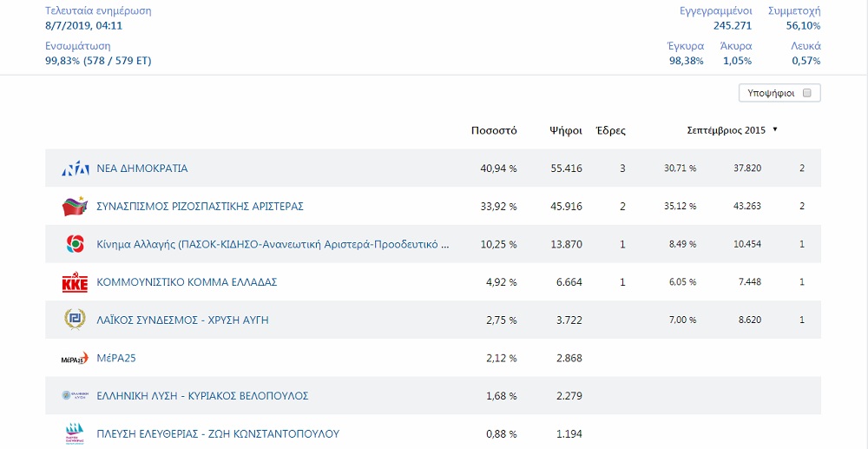Click the 40,94 % percentage cell
This screenshot has width=868, height=449.
tap(499, 168)
